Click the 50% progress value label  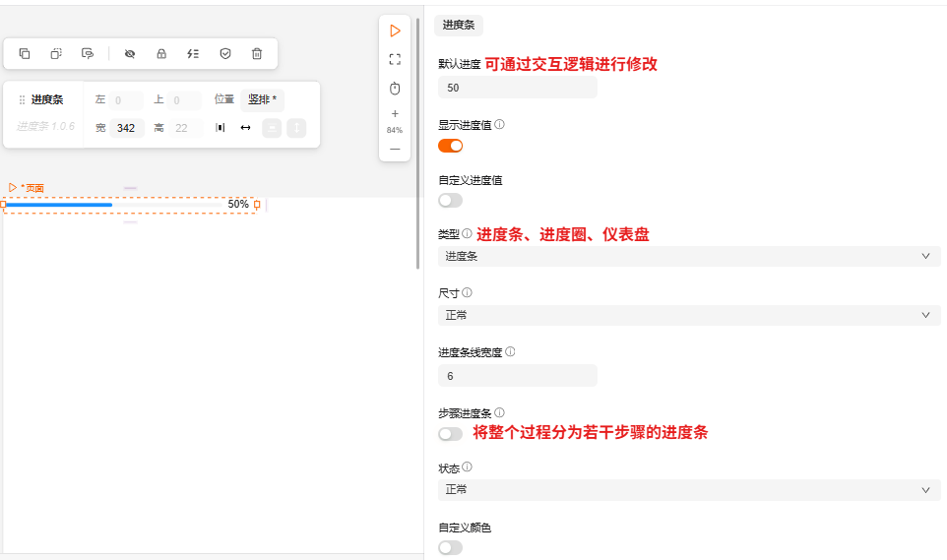click(238, 204)
